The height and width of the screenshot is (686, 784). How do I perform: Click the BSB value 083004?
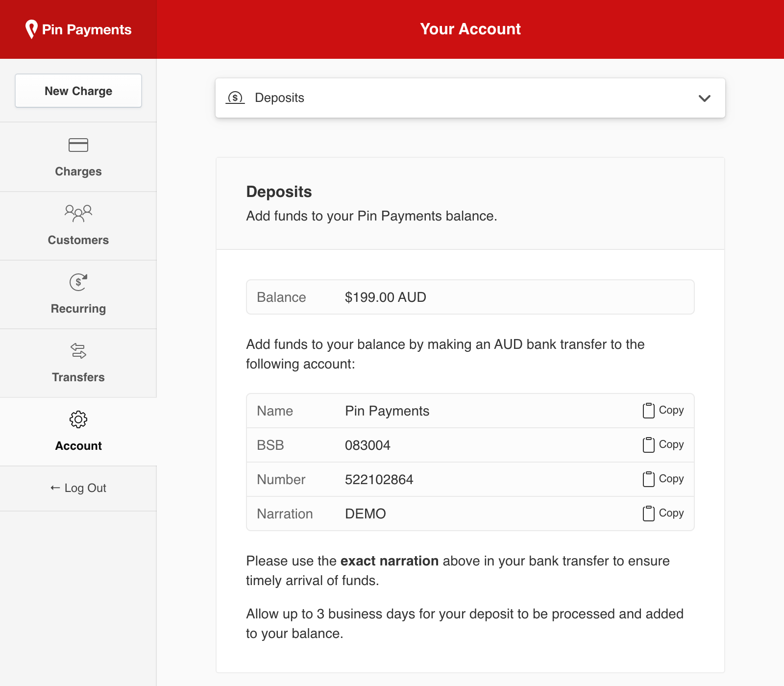[x=367, y=445]
